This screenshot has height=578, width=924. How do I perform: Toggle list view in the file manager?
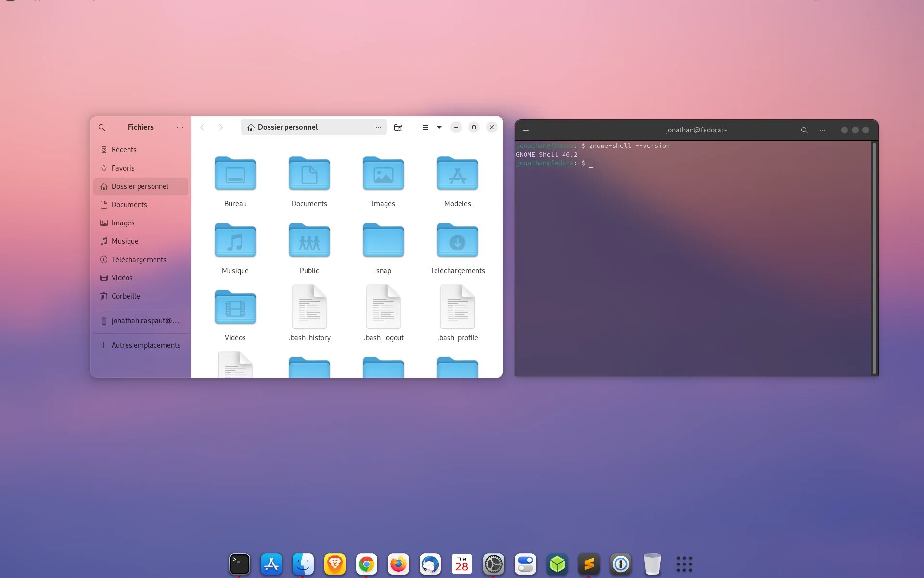[425, 127]
